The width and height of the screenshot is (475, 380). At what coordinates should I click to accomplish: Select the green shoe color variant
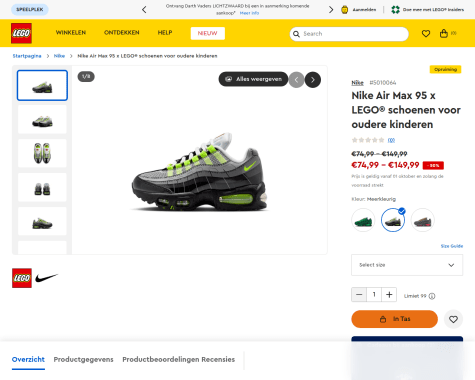pos(363,220)
